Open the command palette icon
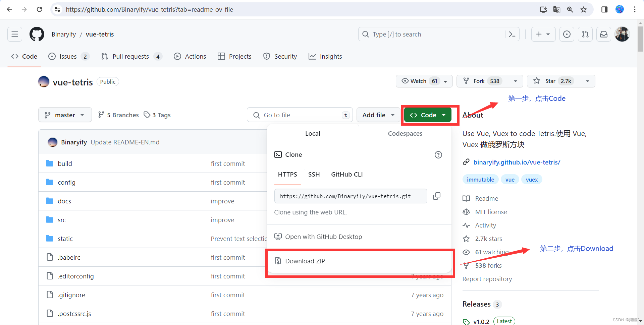 click(x=512, y=34)
